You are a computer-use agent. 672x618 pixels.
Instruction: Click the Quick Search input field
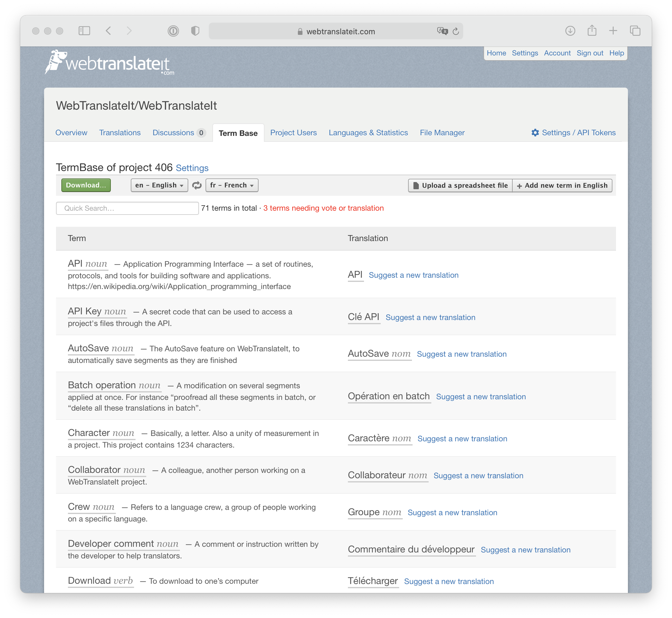pyautogui.click(x=127, y=208)
